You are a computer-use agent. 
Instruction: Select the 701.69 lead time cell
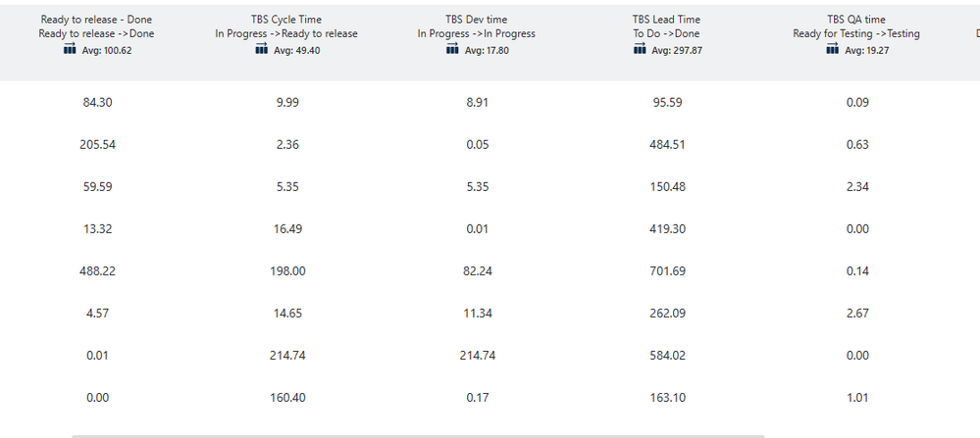pos(667,270)
